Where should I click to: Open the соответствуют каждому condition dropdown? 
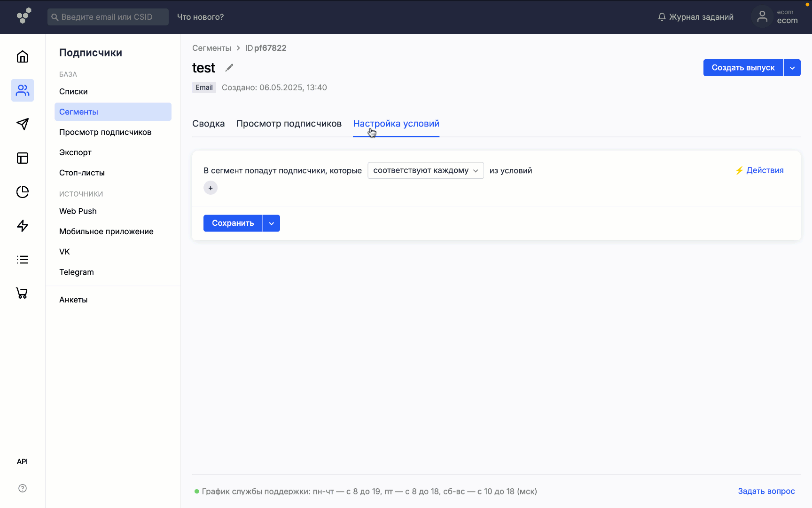coord(425,170)
